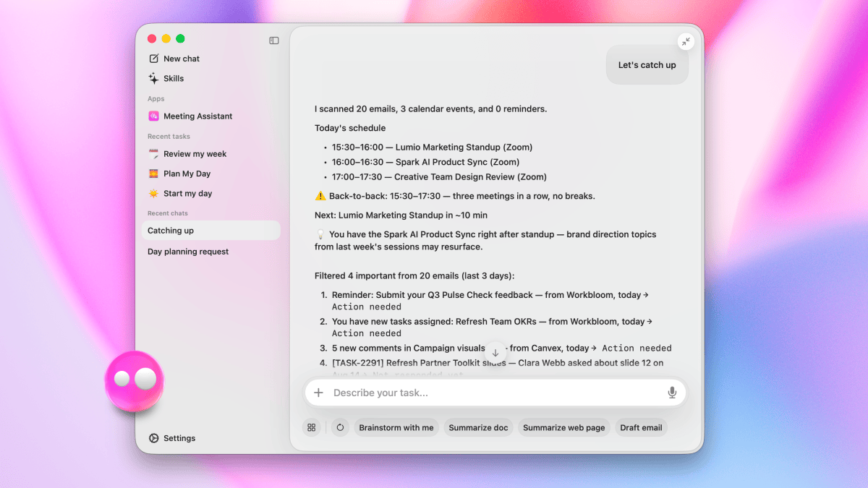The image size is (868, 488).
Task: Open the apps grid icon
Action: pos(312,427)
